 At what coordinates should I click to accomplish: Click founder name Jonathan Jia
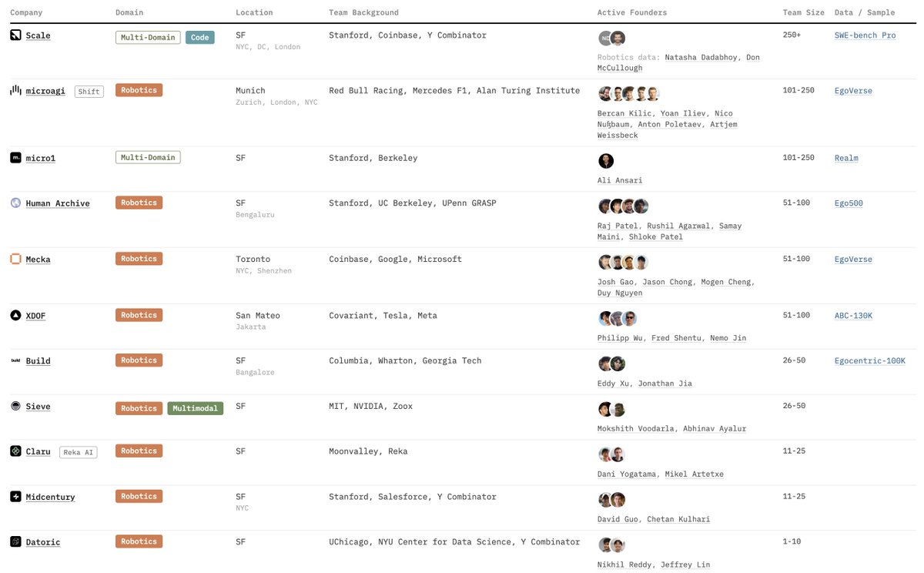point(665,384)
